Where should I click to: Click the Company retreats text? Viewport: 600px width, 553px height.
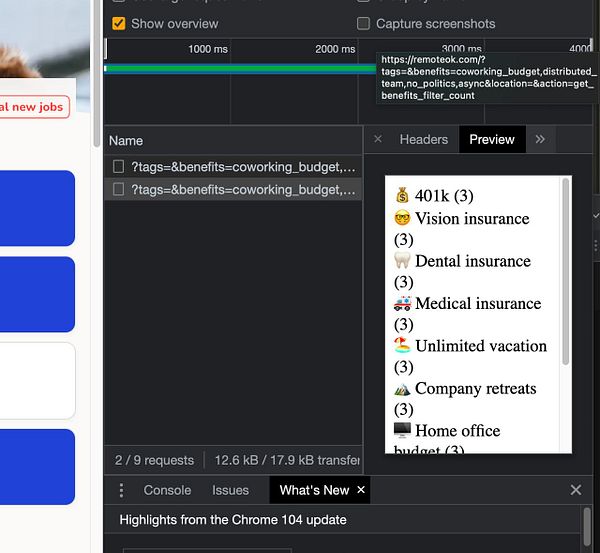tap(476, 389)
